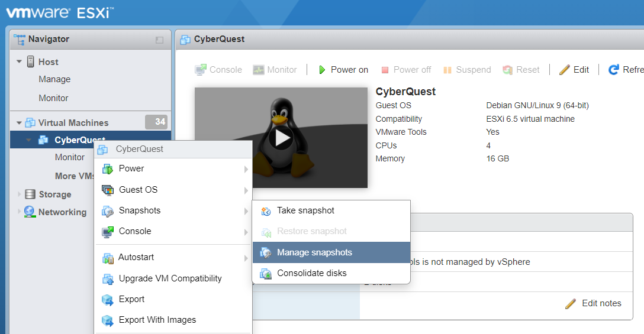
Task: Select Upgrade VM Compatibility menu entry
Action: [x=173, y=278]
